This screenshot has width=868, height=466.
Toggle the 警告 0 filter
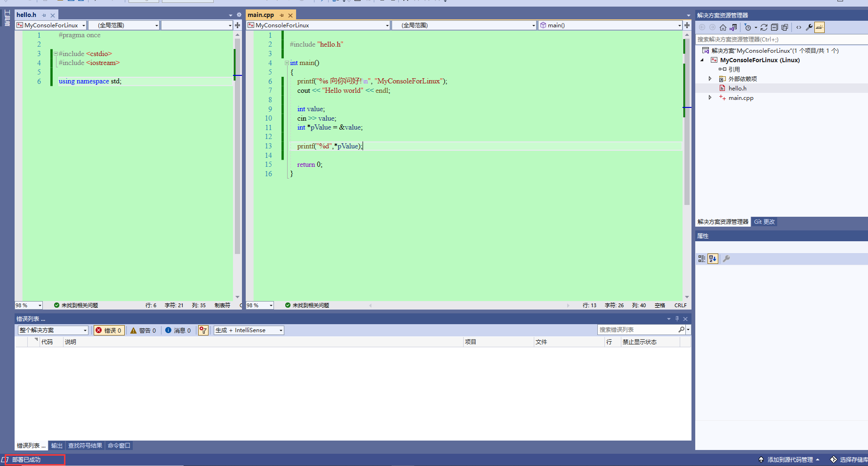click(143, 330)
